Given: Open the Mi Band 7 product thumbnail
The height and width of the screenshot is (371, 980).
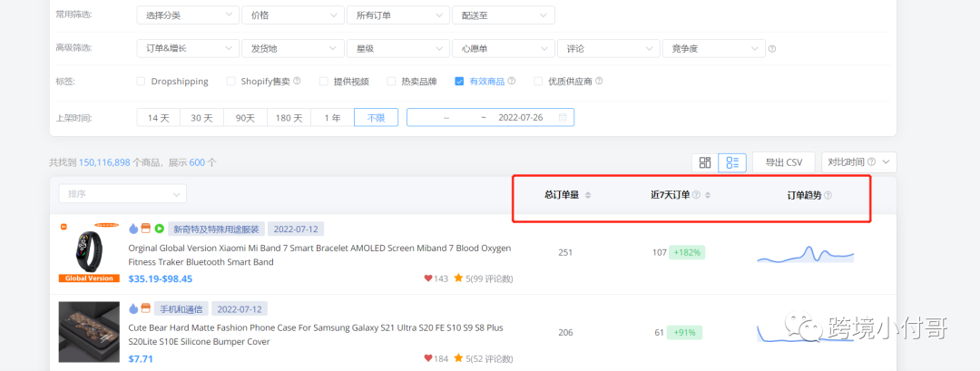Looking at the screenshot, I should click(89, 252).
